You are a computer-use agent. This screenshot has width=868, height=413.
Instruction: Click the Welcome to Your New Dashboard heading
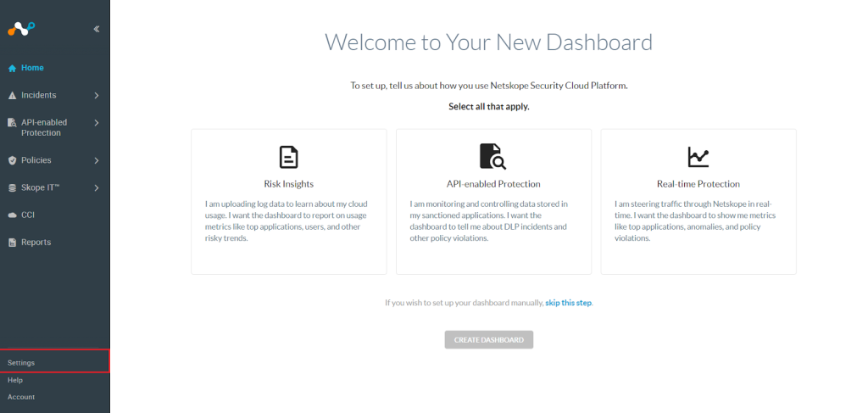[x=488, y=42]
